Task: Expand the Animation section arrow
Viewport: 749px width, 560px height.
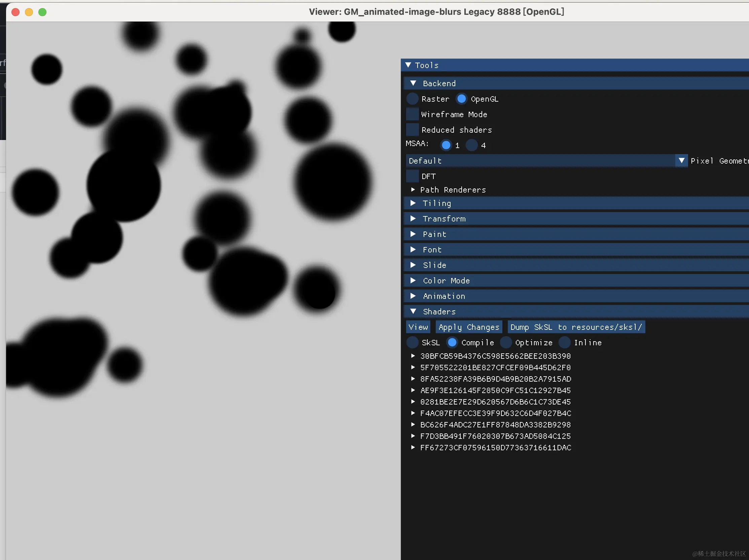Action: click(413, 296)
